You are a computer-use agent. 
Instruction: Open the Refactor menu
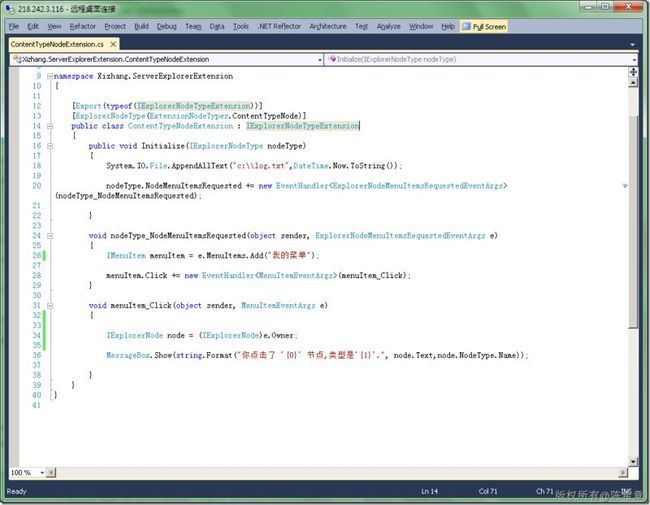click(x=82, y=27)
